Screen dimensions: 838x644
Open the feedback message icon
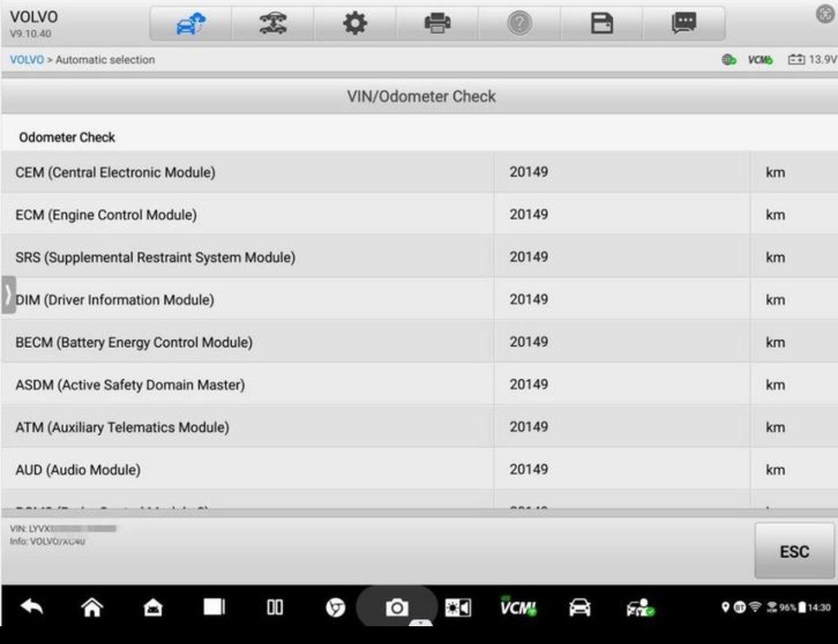pyautogui.click(x=684, y=24)
